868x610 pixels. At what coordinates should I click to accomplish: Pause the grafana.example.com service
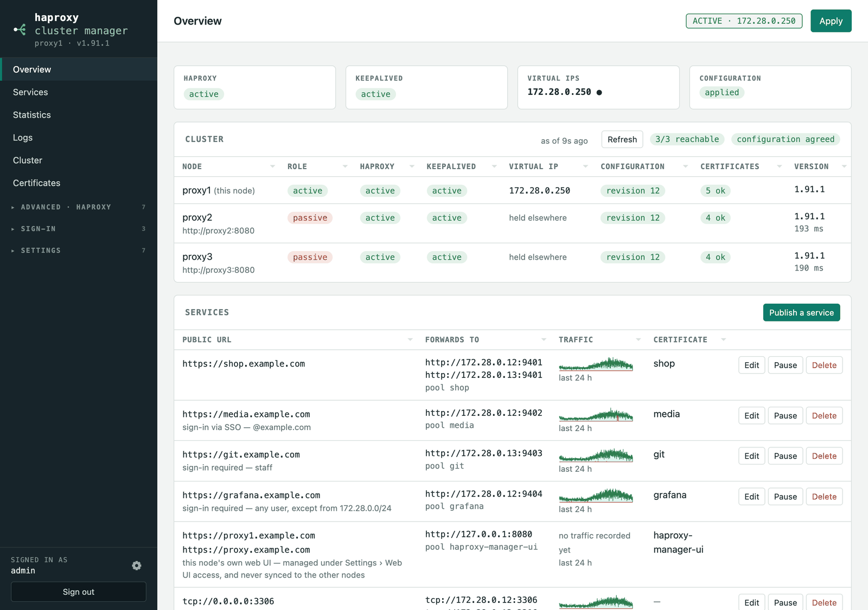click(x=785, y=497)
